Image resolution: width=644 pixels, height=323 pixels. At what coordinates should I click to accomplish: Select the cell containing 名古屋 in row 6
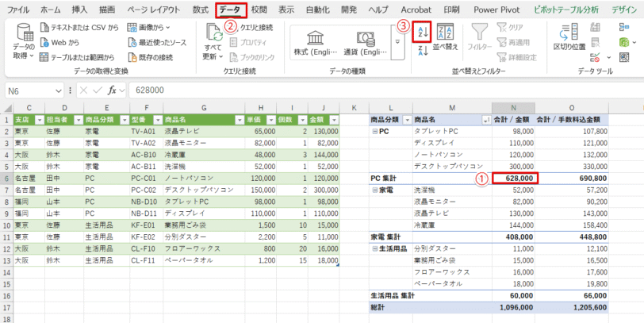pyautogui.click(x=29, y=179)
